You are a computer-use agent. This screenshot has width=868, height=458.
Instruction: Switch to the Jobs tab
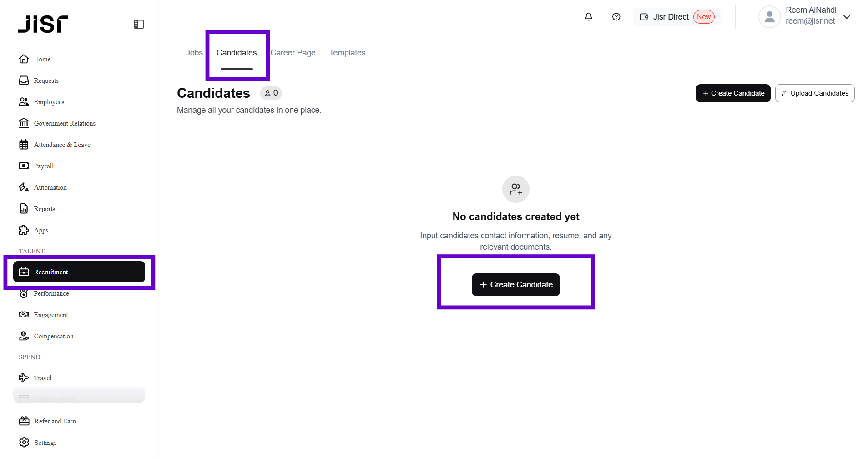pos(194,53)
